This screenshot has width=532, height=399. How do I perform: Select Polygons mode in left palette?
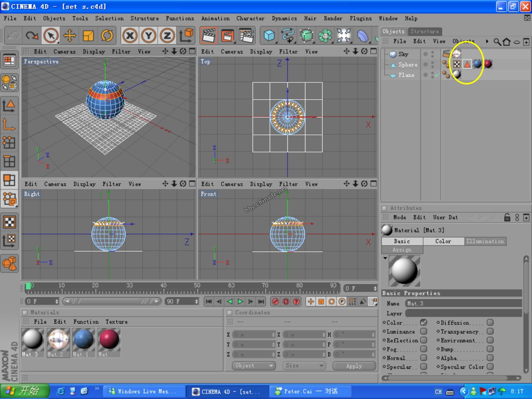point(9,180)
